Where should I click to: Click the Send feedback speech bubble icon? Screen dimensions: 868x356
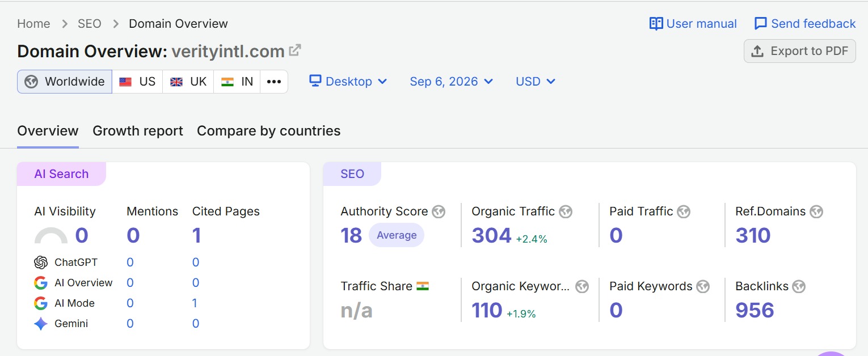pos(761,24)
